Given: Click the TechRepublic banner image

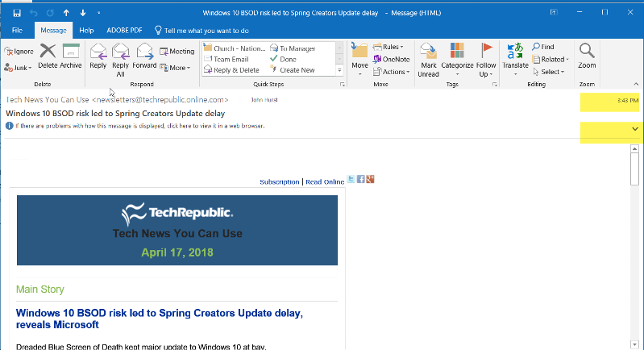Looking at the screenshot, I should (x=177, y=230).
